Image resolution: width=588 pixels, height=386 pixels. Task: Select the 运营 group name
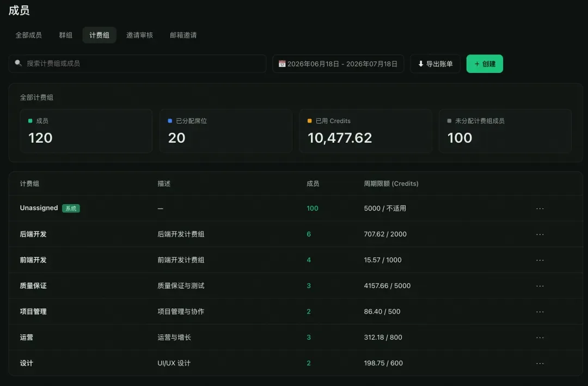tap(26, 337)
